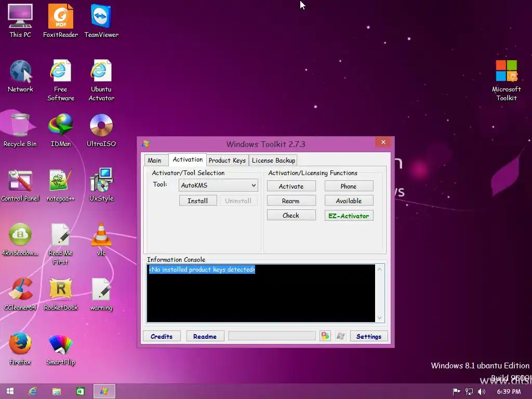532x399 pixels.
Task: Run the green EZ-Activator button
Action: coord(349,216)
